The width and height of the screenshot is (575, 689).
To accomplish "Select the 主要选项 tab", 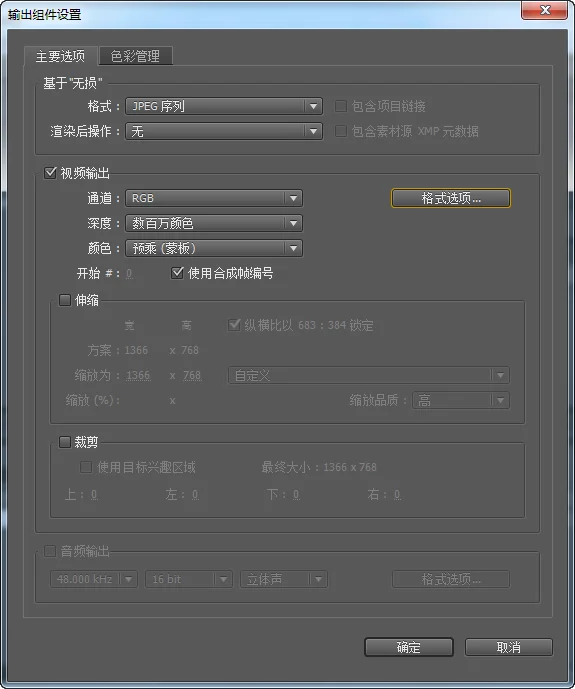I will (61, 56).
